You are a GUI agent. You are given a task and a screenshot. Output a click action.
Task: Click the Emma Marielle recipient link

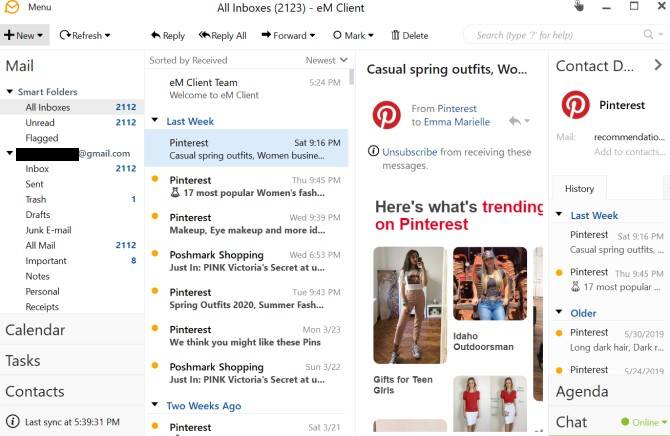coord(457,122)
